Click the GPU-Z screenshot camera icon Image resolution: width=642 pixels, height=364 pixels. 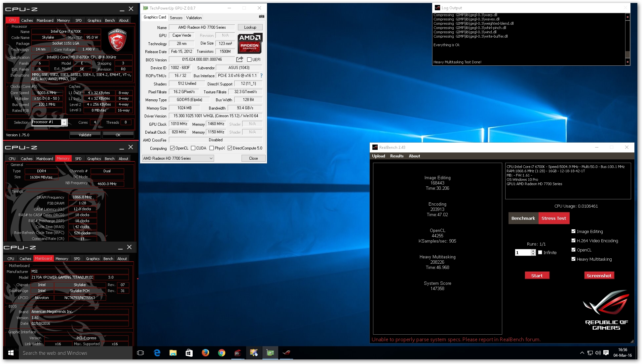point(261,17)
